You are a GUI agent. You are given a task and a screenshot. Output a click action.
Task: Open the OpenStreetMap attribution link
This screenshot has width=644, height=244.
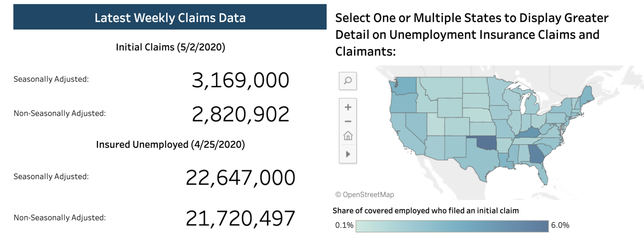(x=365, y=195)
